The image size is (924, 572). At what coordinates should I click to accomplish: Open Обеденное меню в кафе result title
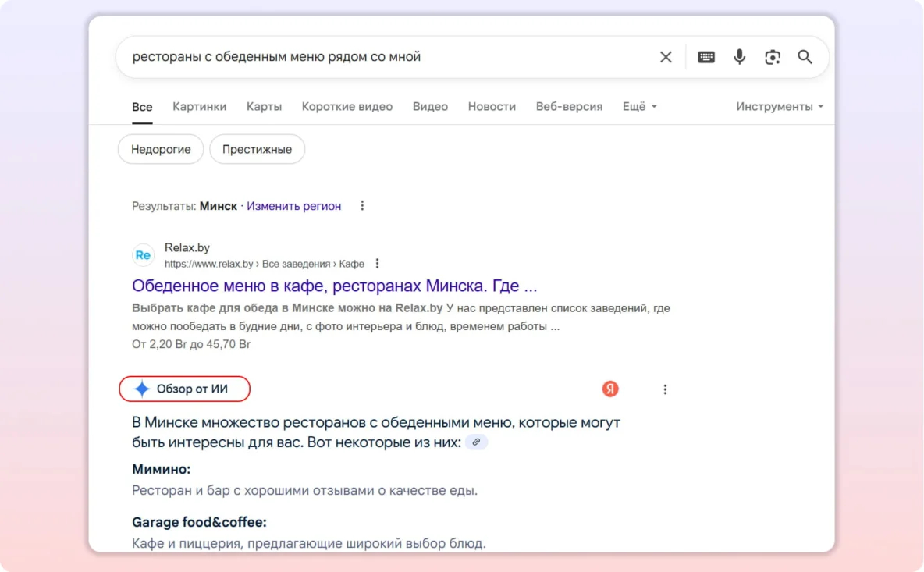click(334, 286)
